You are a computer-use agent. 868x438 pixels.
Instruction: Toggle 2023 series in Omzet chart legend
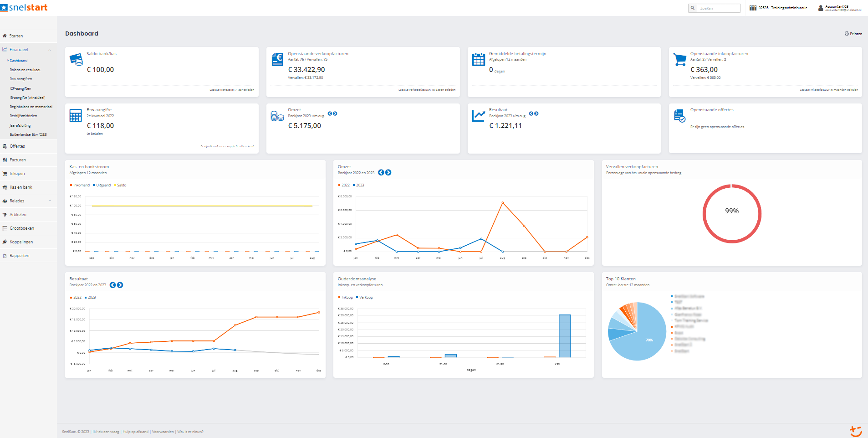coord(358,185)
